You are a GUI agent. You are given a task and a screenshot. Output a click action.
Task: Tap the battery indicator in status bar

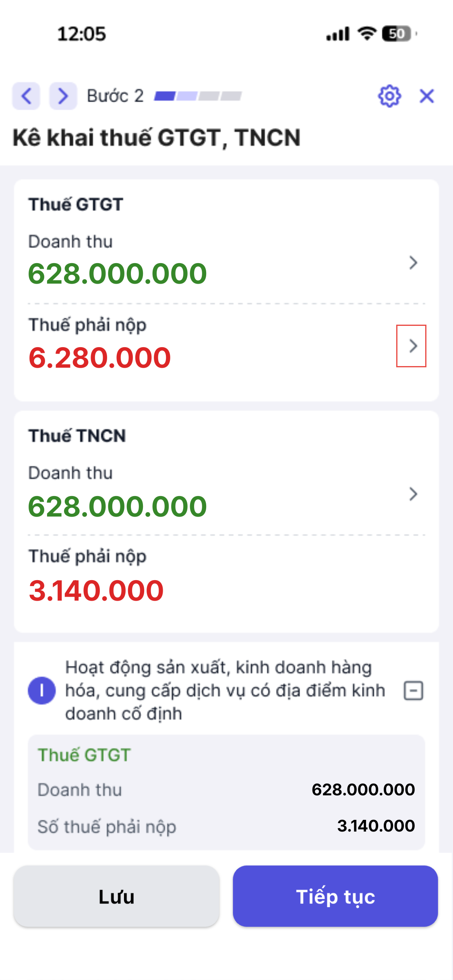tap(397, 33)
